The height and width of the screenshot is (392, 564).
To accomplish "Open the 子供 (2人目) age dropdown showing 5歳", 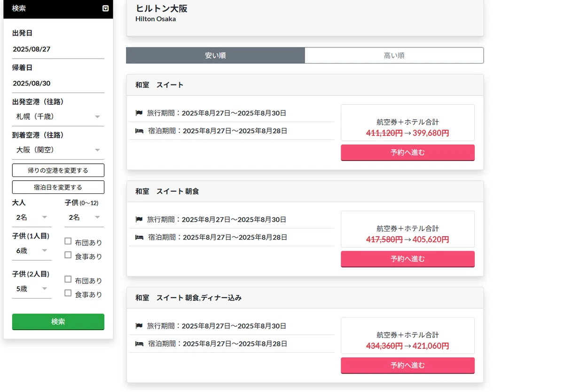I will pos(32,289).
